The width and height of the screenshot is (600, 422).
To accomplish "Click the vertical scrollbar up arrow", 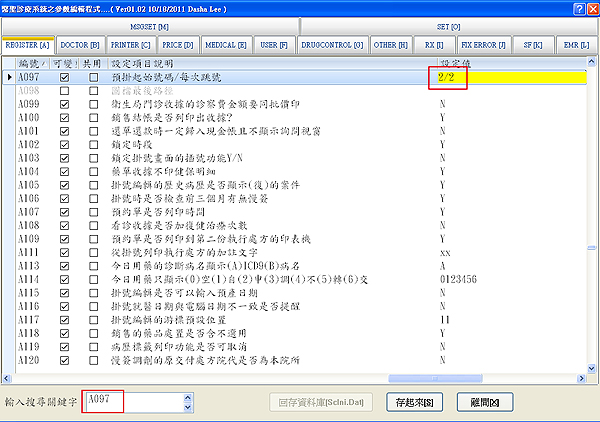I will [x=591, y=62].
